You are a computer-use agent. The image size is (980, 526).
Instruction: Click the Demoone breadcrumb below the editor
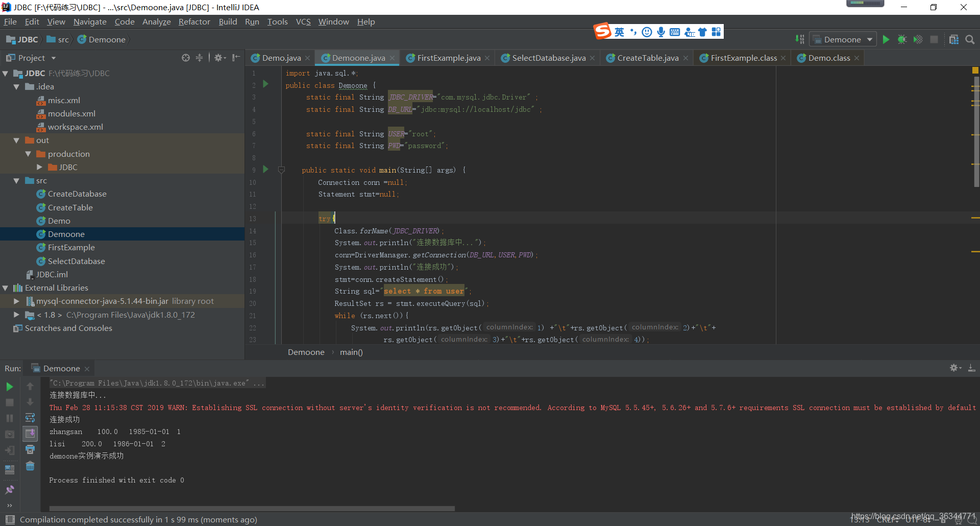click(306, 352)
